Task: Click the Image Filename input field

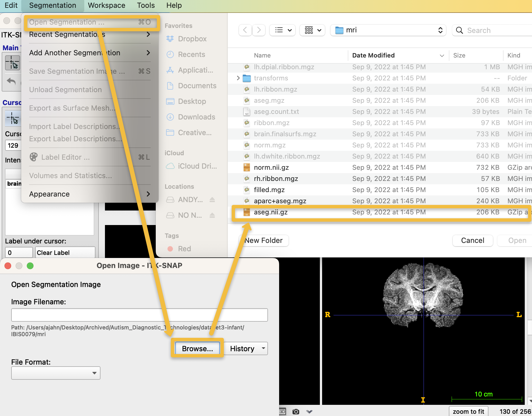Action: click(140, 315)
